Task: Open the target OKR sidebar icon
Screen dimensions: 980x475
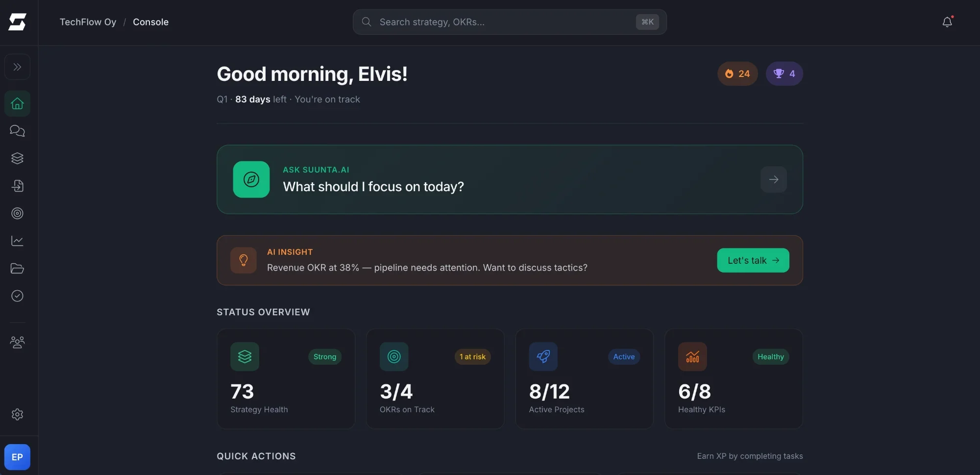Action: pyautogui.click(x=17, y=213)
